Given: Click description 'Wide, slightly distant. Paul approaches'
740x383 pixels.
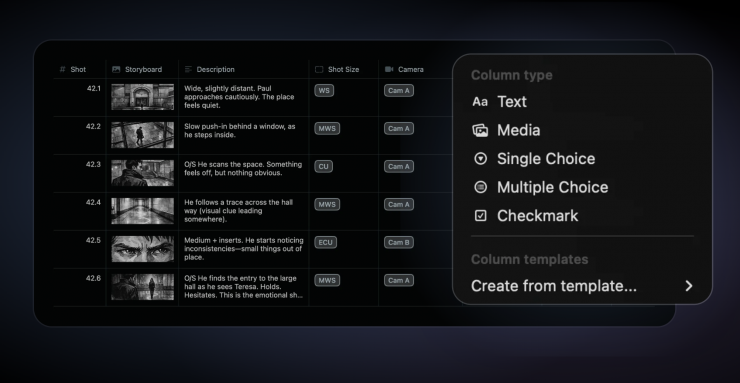Looking at the screenshot, I should pyautogui.click(x=239, y=97).
